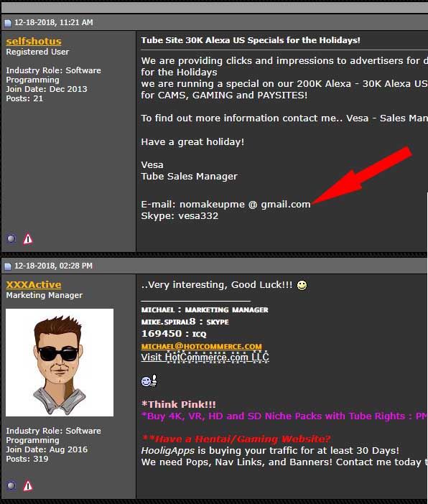
Task: Click ..Very interesting, Good Luck!!! message
Action: tap(217, 285)
